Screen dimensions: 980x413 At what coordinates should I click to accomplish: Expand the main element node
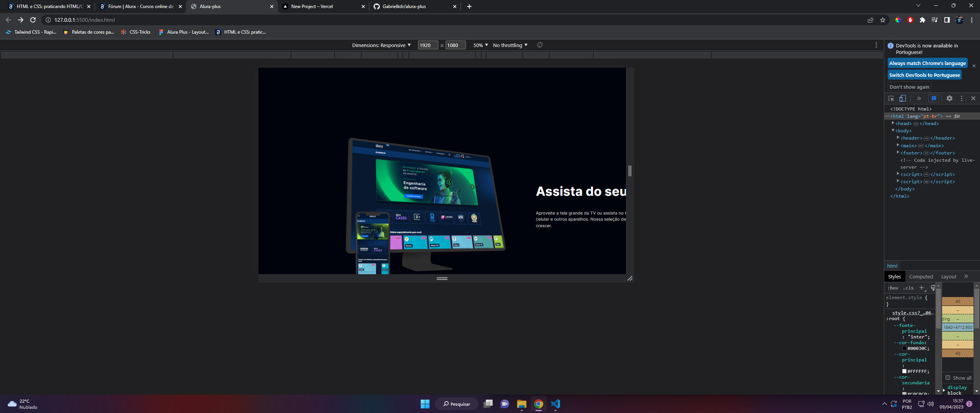(x=898, y=145)
